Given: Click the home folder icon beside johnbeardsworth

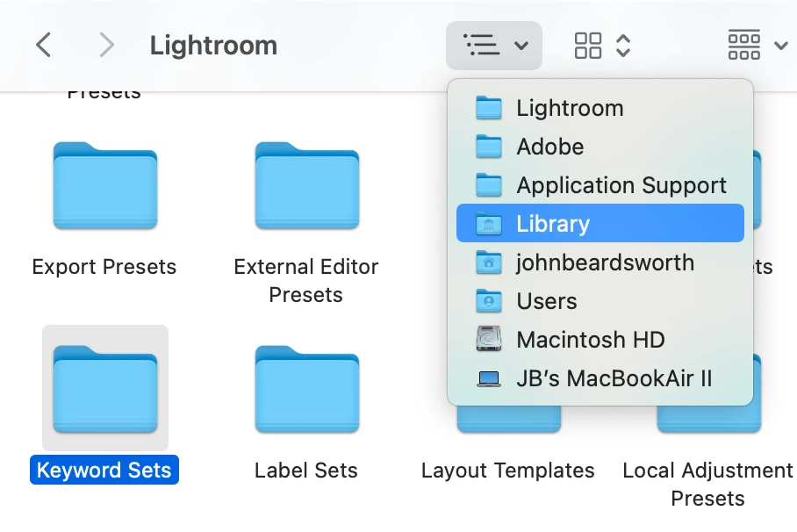Looking at the screenshot, I should click(488, 262).
